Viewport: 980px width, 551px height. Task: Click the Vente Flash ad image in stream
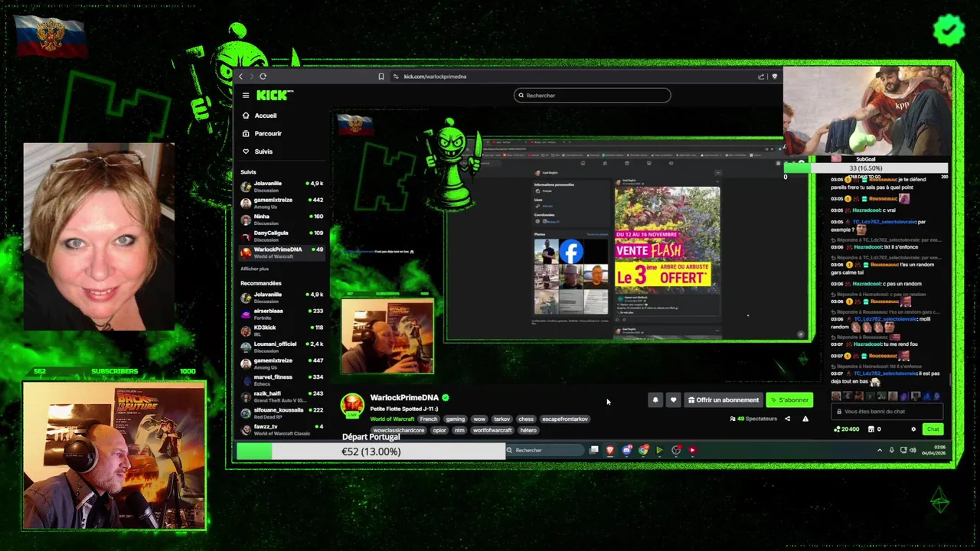[667, 240]
